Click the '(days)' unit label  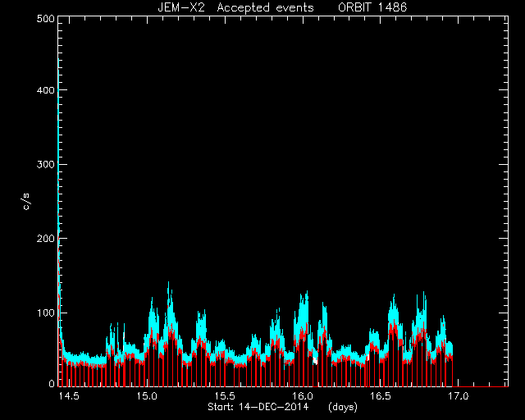[343, 407]
